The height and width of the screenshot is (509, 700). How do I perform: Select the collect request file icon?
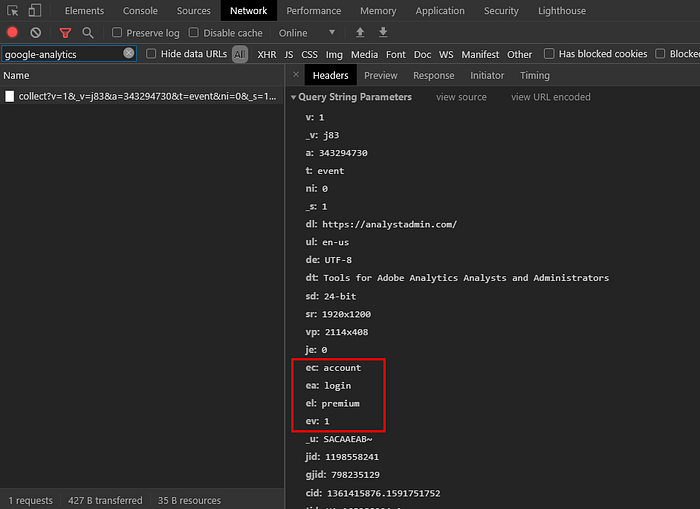pos(9,96)
